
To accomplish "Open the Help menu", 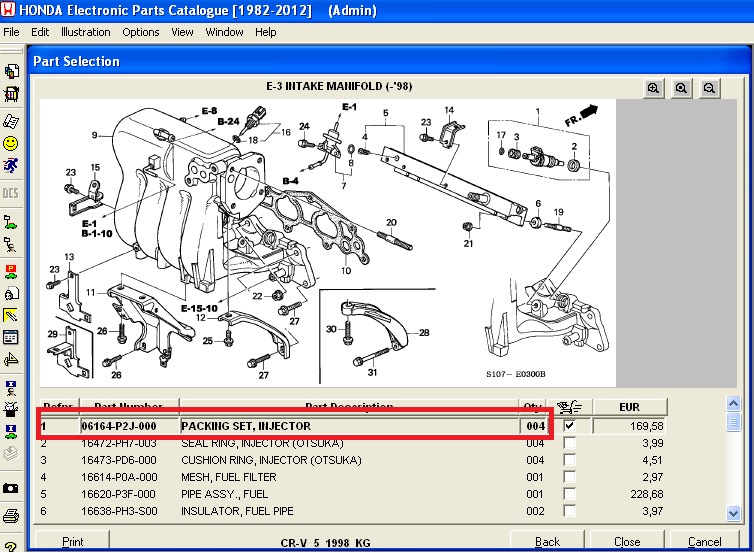I will tap(265, 32).
